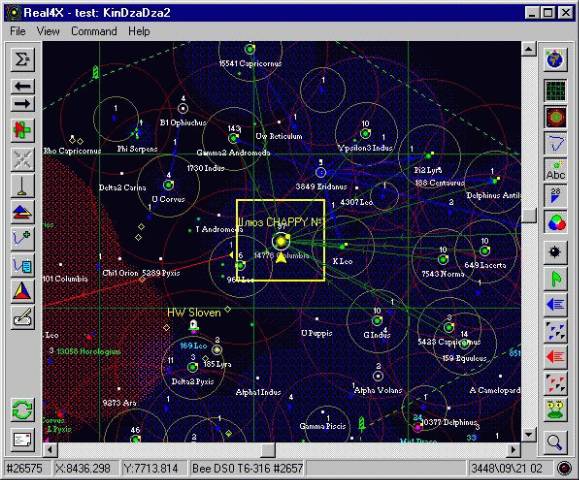The width and height of the screenshot is (579, 480).
Task: Click the G Indus star label
Action: pyautogui.click(x=377, y=335)
